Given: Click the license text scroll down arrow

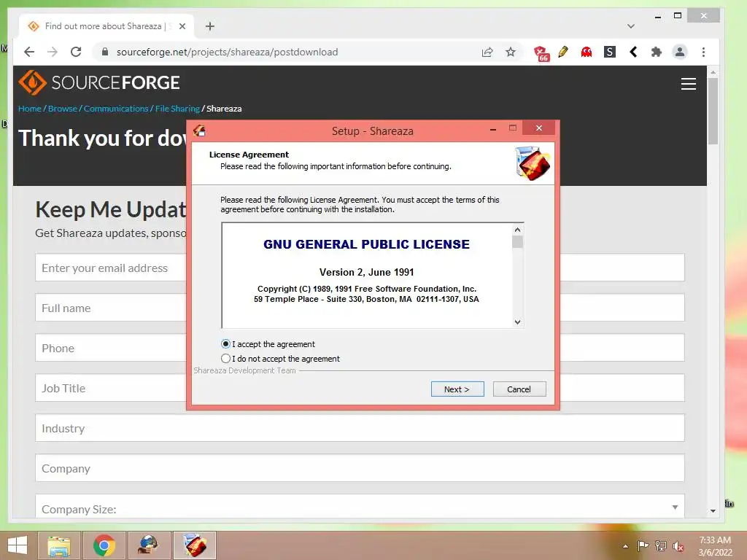Looking at the screenshot, I should (517, 322).
